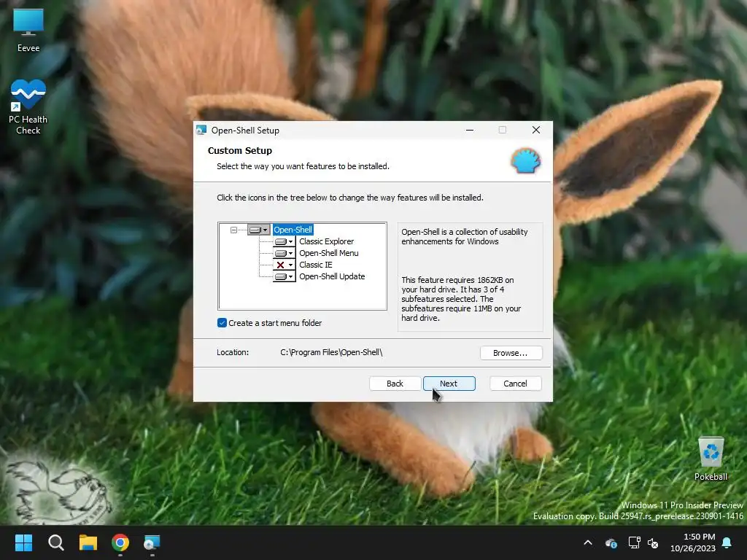Image resolution: width=747 pixels, height=560 pixels.
Task: Open the notification bell
Action: [727, 542]
